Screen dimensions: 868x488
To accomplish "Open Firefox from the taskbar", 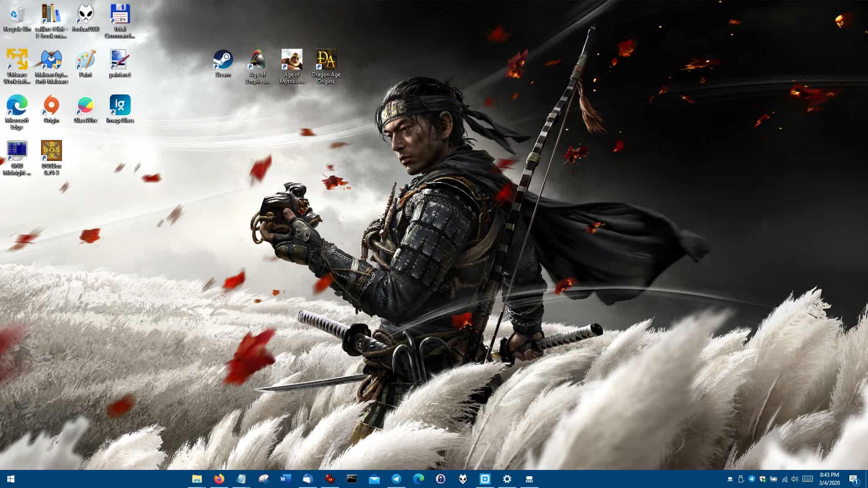I will 219,479.
